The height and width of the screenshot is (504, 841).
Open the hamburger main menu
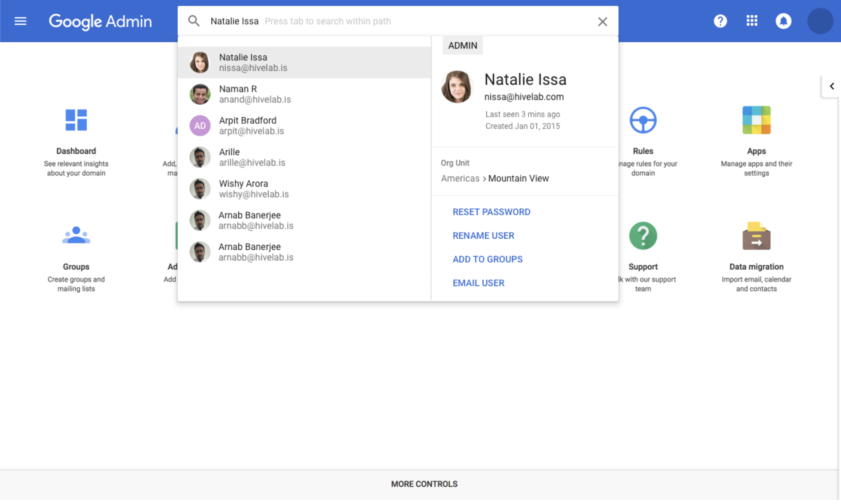(20, 21)
